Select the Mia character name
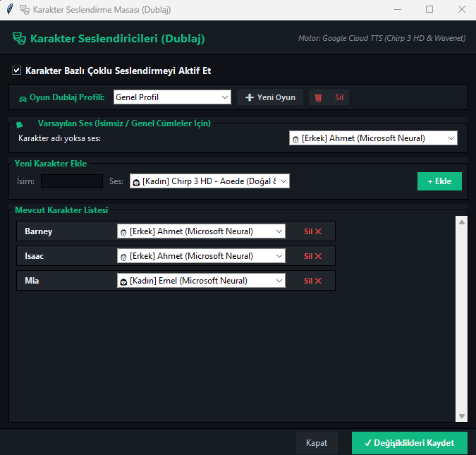Viewport: 476px width, 455px height. click(32, 281)
